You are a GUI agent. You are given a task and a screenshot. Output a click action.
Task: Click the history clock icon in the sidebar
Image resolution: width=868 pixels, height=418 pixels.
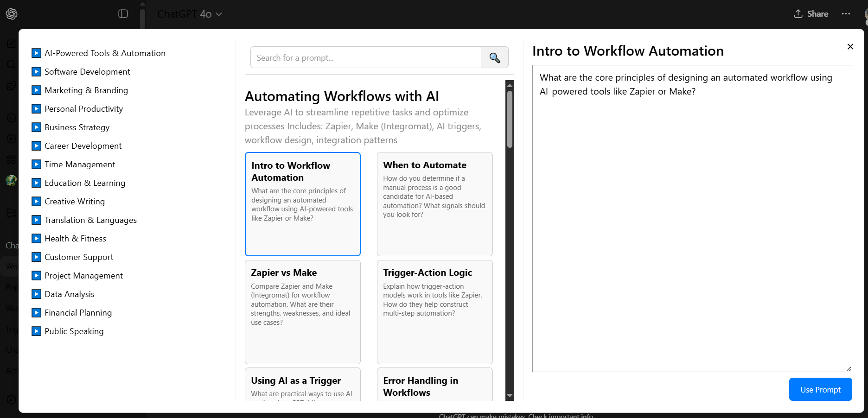tap(11, 118)
